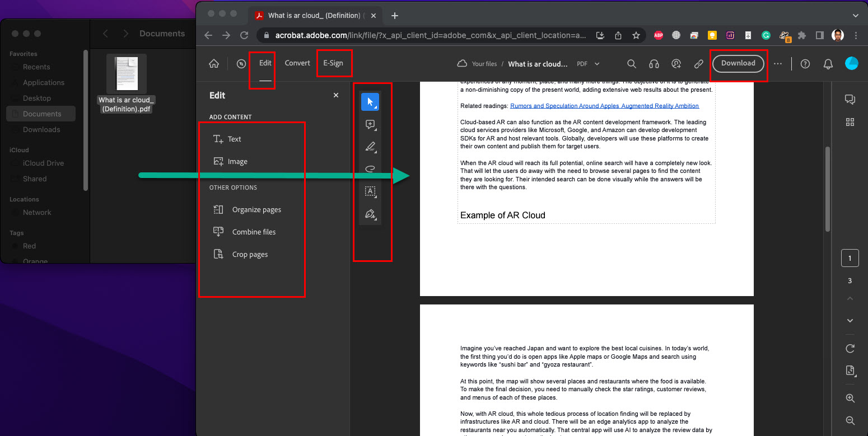Screen dimensions: 868x436
Task: Click the fit page display icon
Action: 850,371
